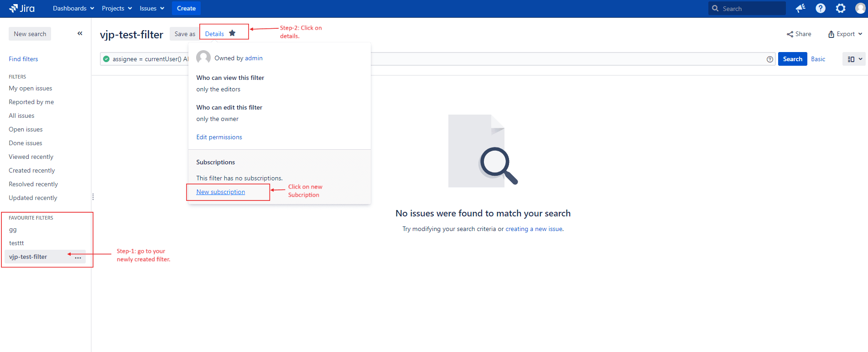868x352 pixels.
Task: Click the green valid query check icon
Action: 106,59
